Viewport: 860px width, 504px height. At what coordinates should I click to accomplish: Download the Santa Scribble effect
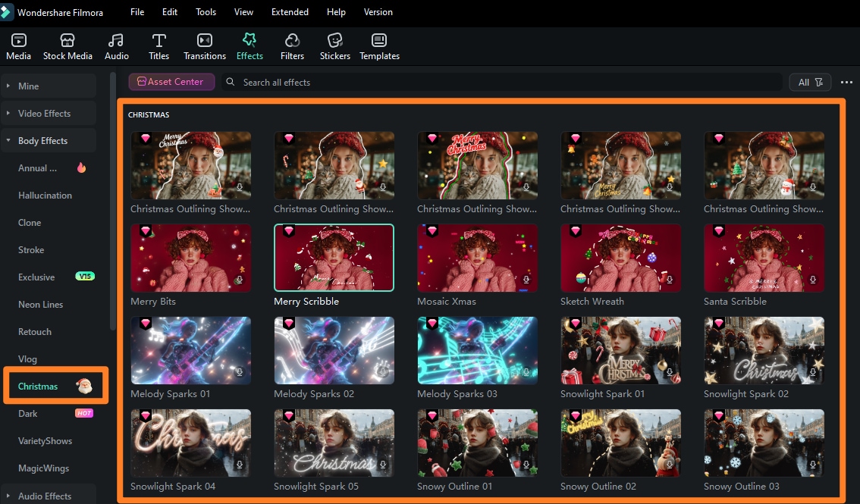click(x=813, y=280)
